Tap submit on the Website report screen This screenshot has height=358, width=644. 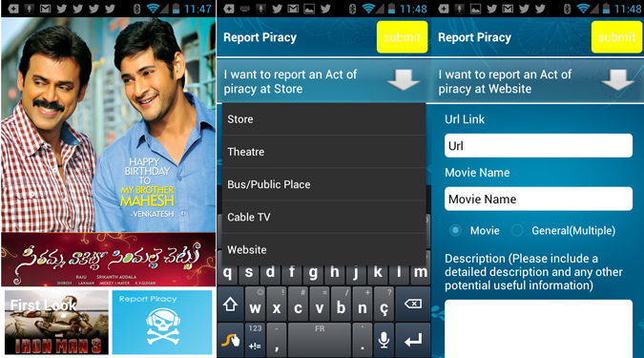617,37
